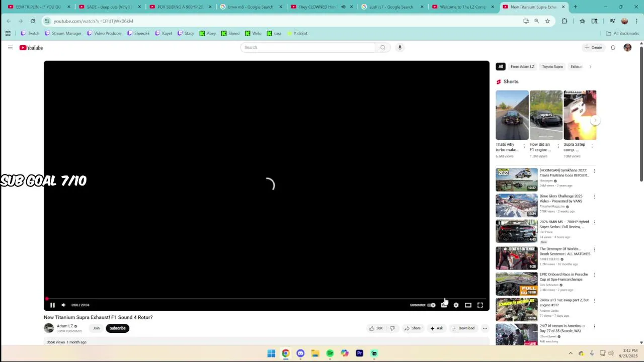Select the All filter chip
The width and height of the screenshot is (644, 362).
501,66
